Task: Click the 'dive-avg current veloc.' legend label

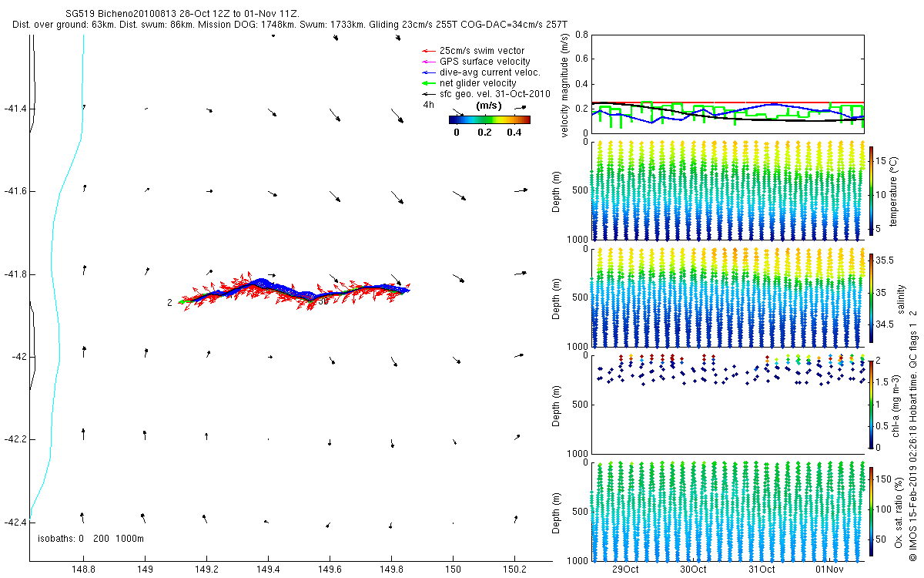Action: (x=490, y=72)
